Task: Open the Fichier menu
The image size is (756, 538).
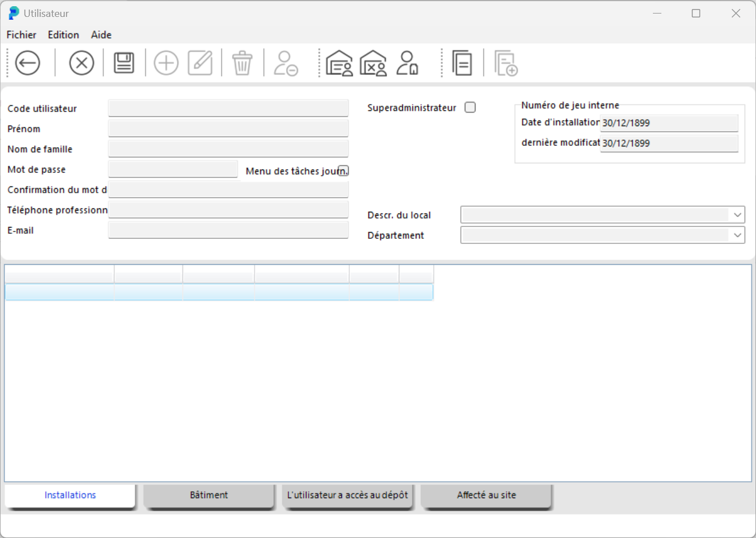Action: pyautogui.click(x=21, y=35)
